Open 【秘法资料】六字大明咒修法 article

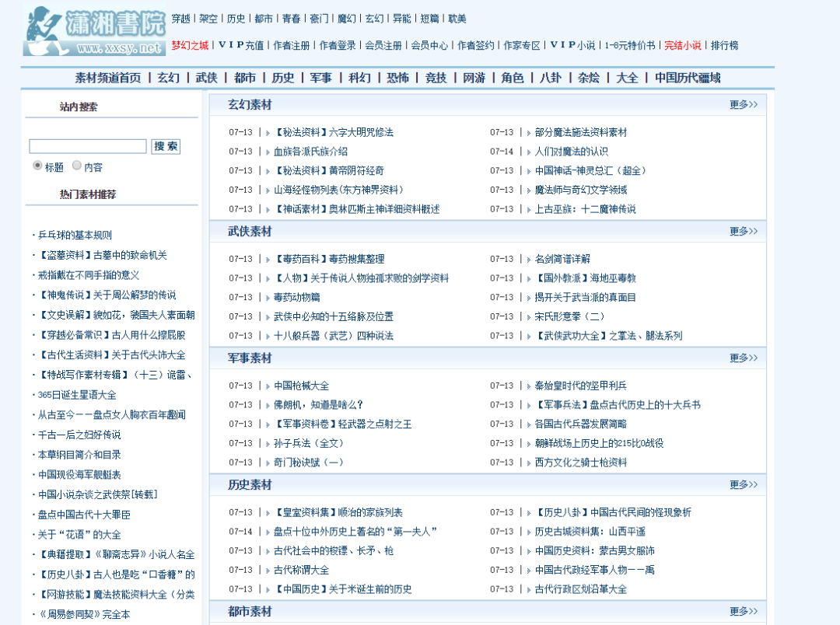[334, 132]
